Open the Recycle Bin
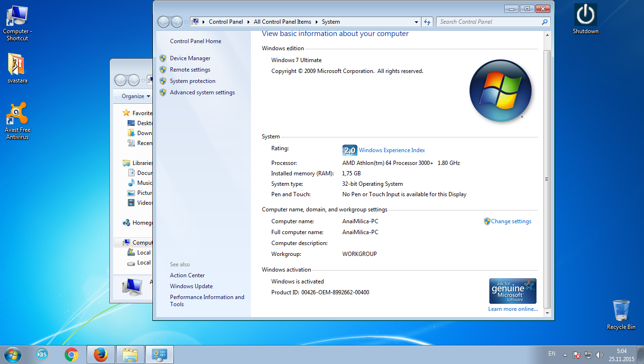Image resolution: width=644 pixels, height=364 pixels. coord(621,315)
